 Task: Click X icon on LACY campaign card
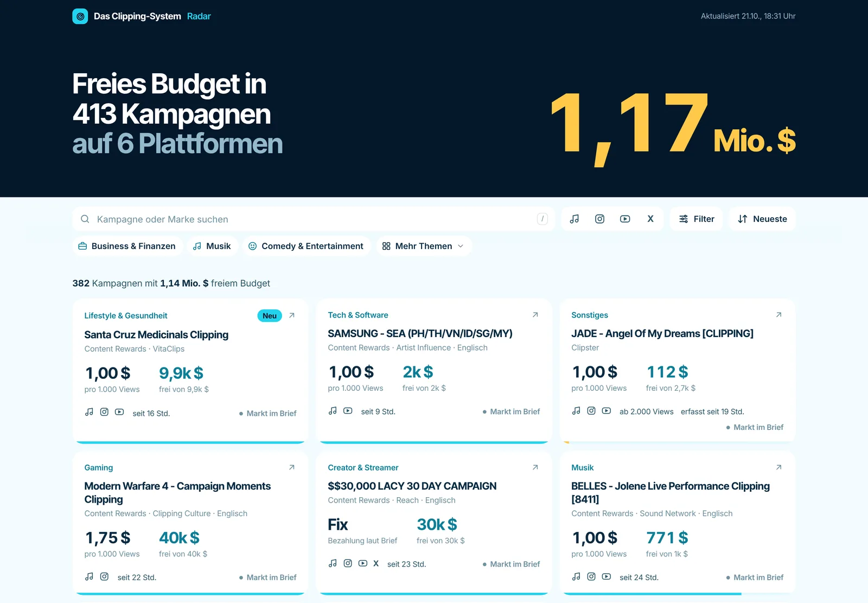[x=376, y=563]
